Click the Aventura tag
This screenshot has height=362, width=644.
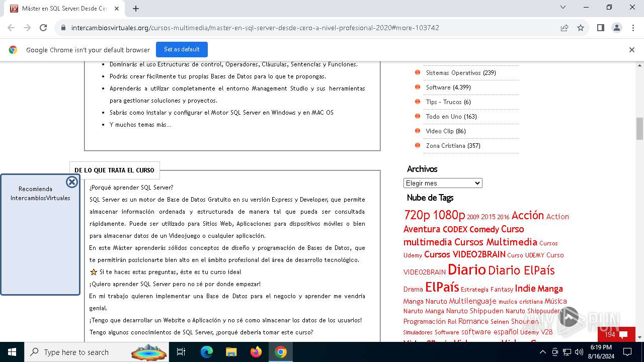(422, 229)
